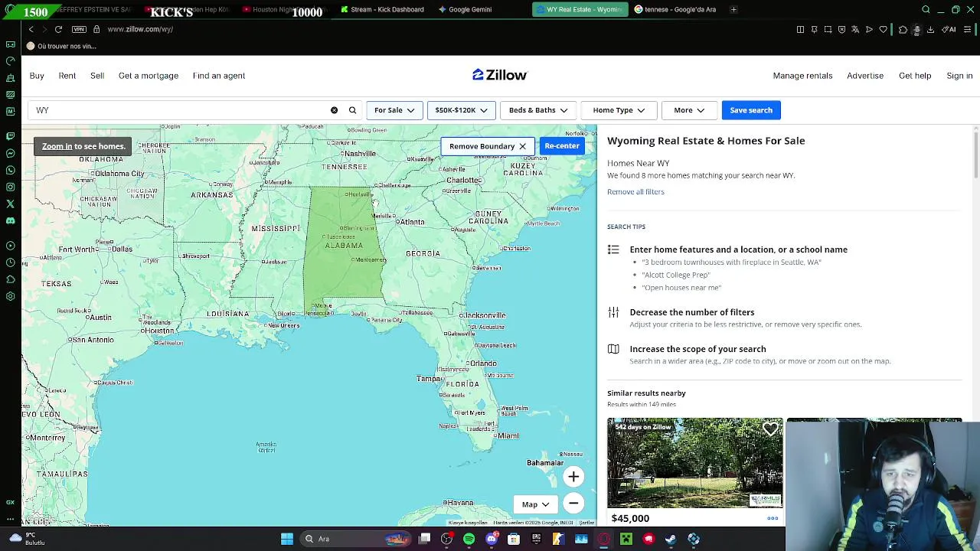The height and width of the screenshot is (551, 980).
Task: Zoom in the map with plus button
Action: tap(573, 477)
